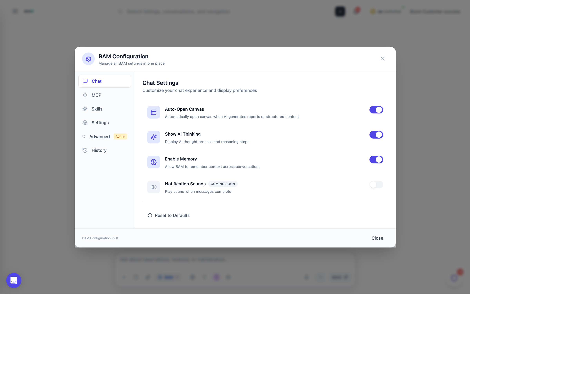Click the History clock icon
The width and height of the screenshot is (588, 368).
(x=85, y=150)
